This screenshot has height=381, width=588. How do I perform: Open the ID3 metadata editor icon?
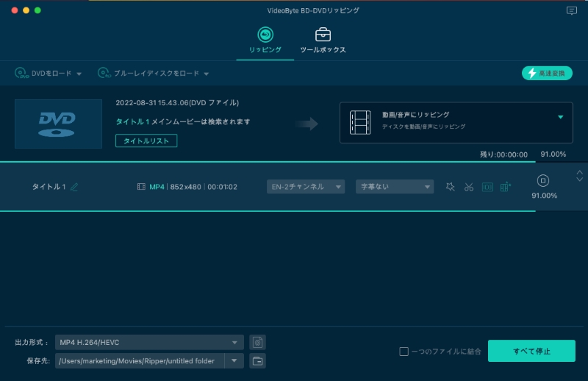point(487,187)
